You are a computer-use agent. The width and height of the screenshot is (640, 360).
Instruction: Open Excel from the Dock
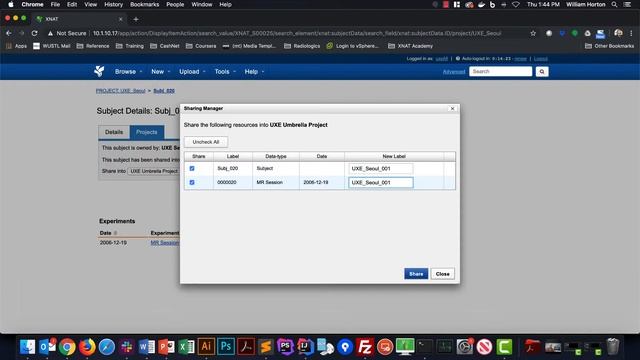[x=186, y=347]
